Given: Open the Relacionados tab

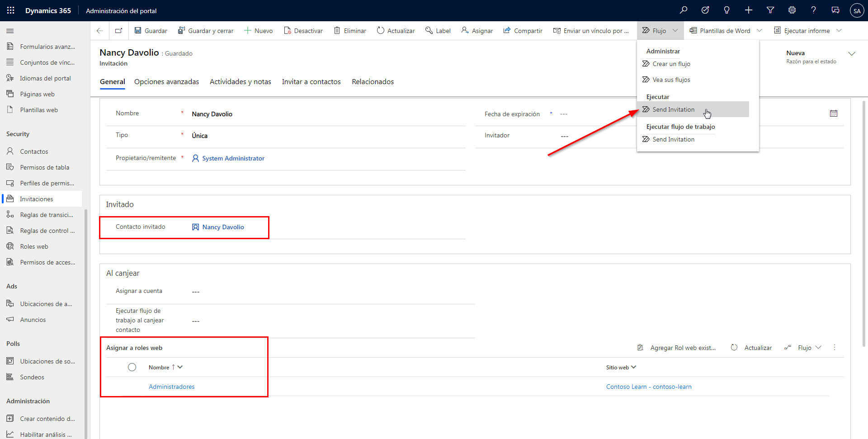Looking at the screenshot, I should click(x=373, y=82).
